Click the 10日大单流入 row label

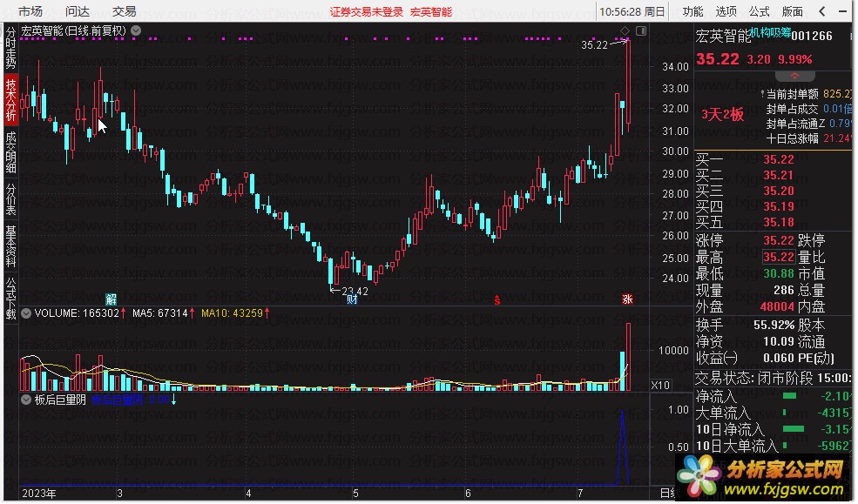click(737, 447)
